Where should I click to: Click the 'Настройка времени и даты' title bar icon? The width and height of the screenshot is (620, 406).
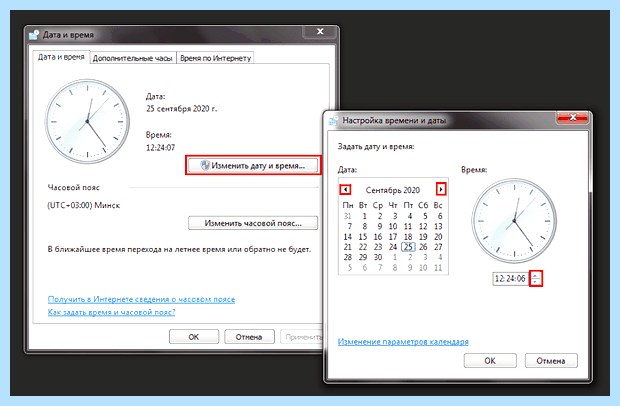(333, 120)
